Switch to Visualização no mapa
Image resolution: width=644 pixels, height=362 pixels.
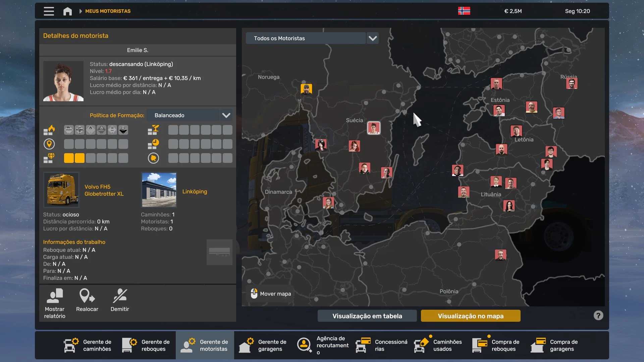click(x=471, y=316)
